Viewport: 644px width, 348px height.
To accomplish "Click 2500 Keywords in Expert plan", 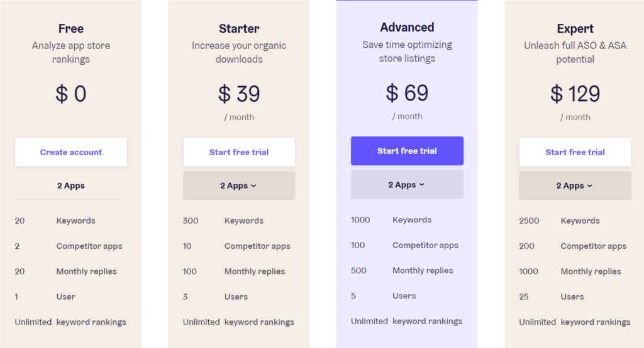I will pyautogui.click(x=559, y=220).
